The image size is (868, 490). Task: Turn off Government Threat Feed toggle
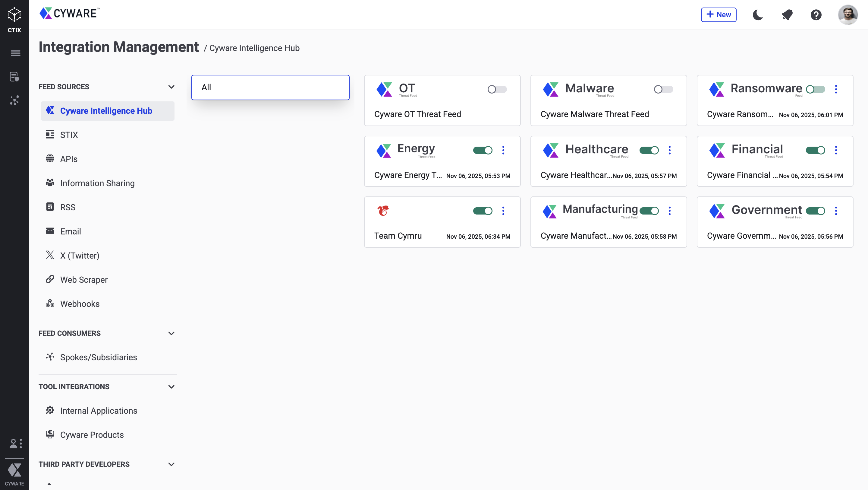(815, 211)
